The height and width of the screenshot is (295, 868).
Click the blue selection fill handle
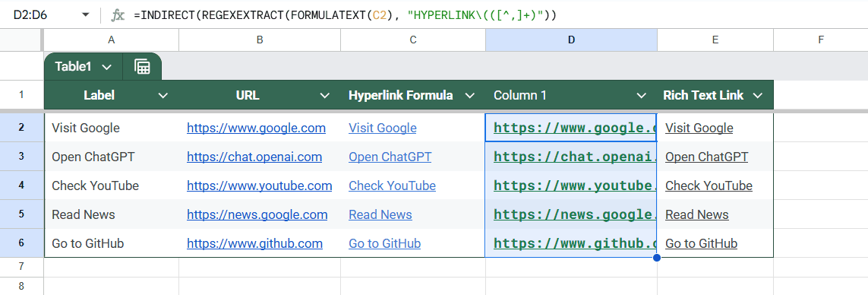[657, 257]
